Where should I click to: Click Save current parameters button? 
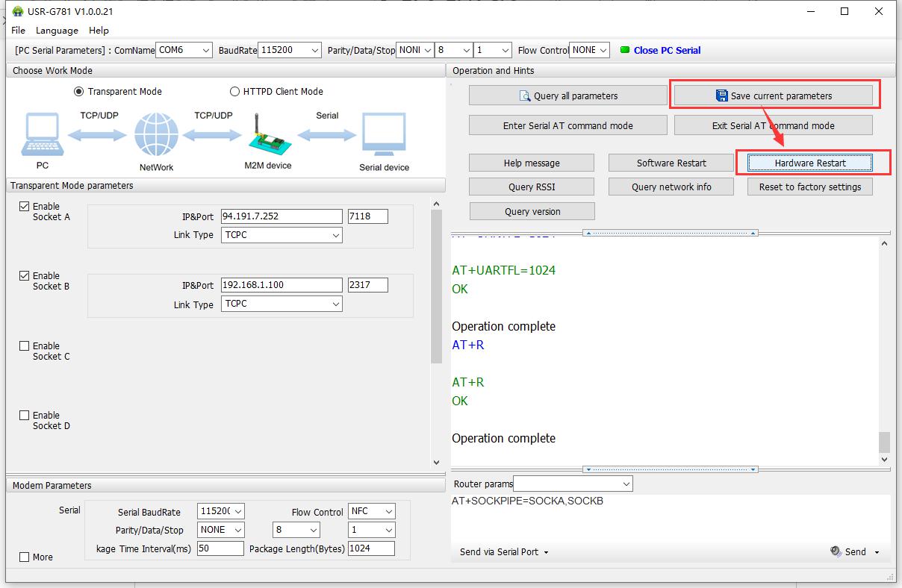774,96
